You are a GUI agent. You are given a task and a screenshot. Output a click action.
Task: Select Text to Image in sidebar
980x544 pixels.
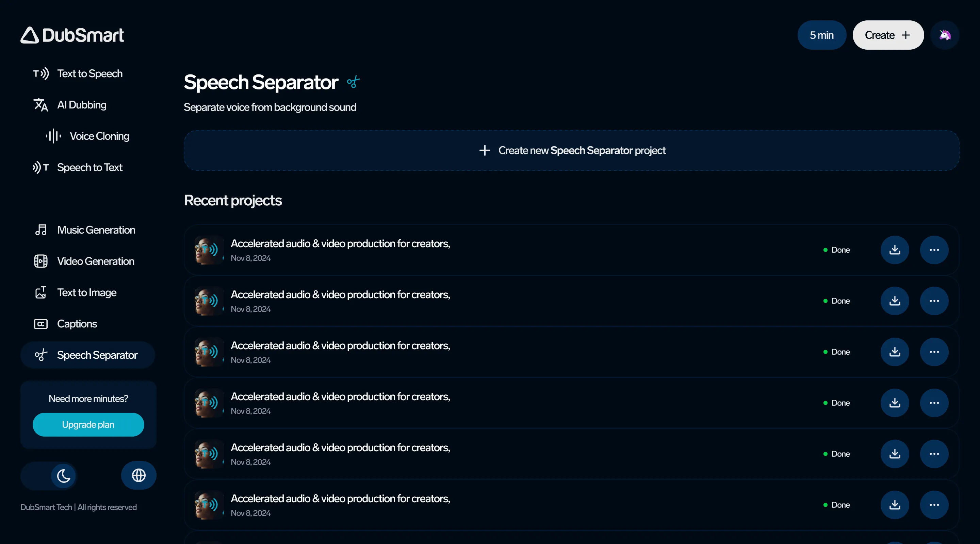(x=75, y=292)
